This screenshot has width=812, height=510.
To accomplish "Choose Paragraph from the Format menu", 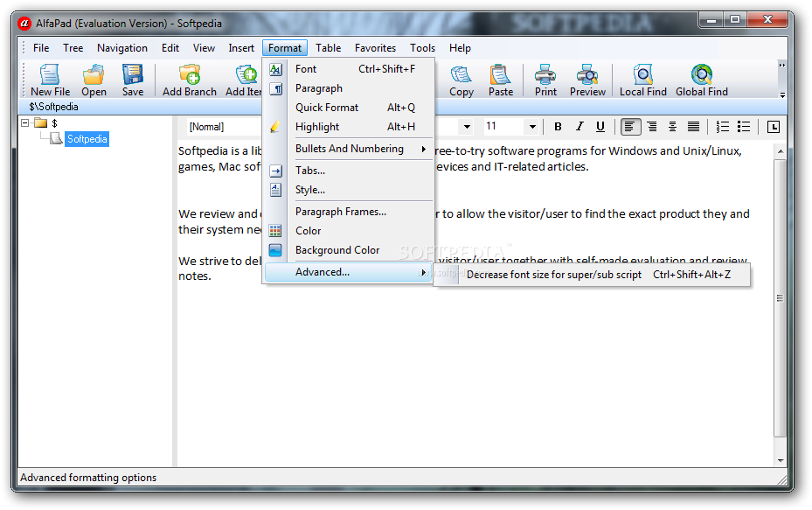I will tap(349, 88).
